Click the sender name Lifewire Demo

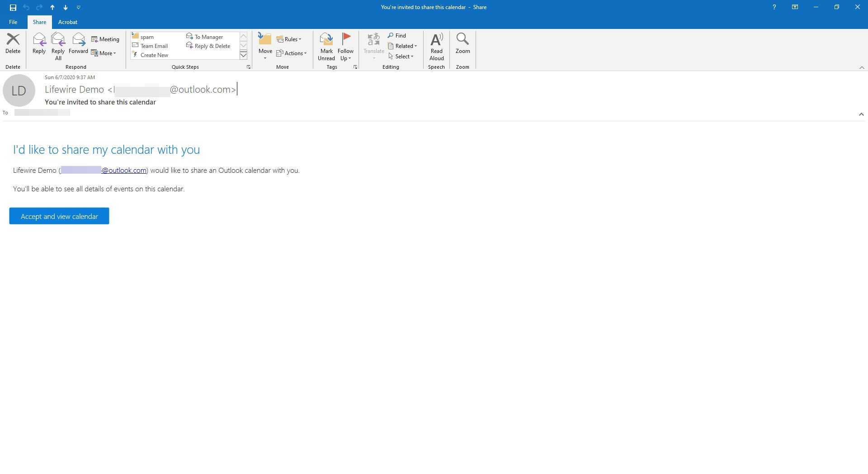click(74, 90)
